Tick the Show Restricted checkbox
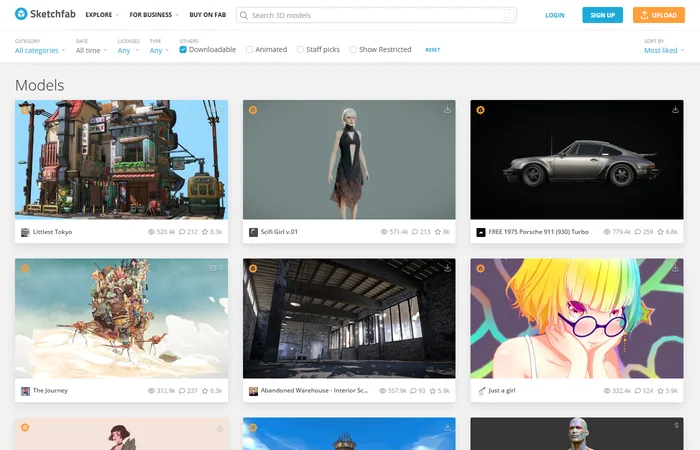This screenshot has height=450, width=700. 353,50
